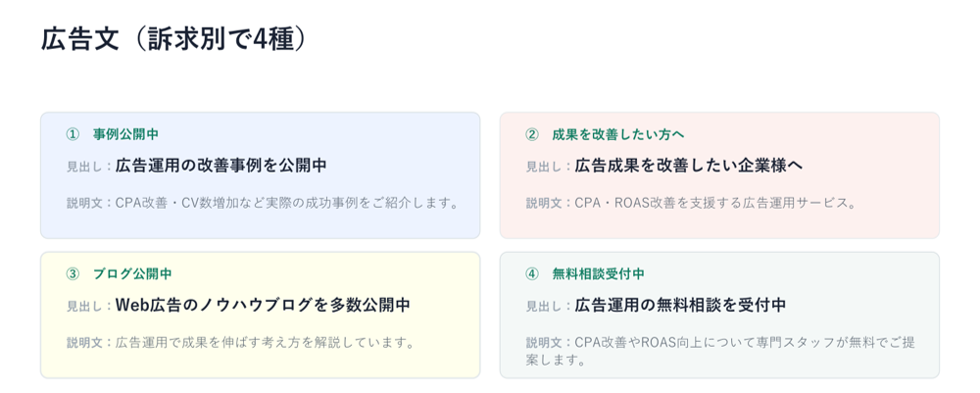The height and width of the screenshot is (393, 980).
Task: Select headline 広告運用の無料相談を受付中
Action: point(680,306)
